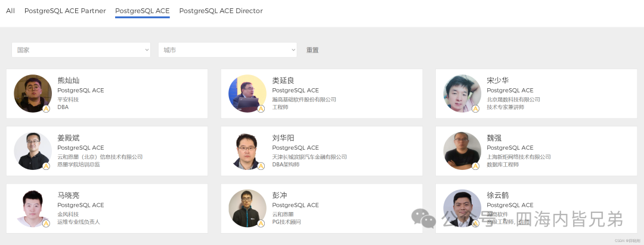Click the name 宋少华
This screenshot has height=245, width=644.
[497, 80]
